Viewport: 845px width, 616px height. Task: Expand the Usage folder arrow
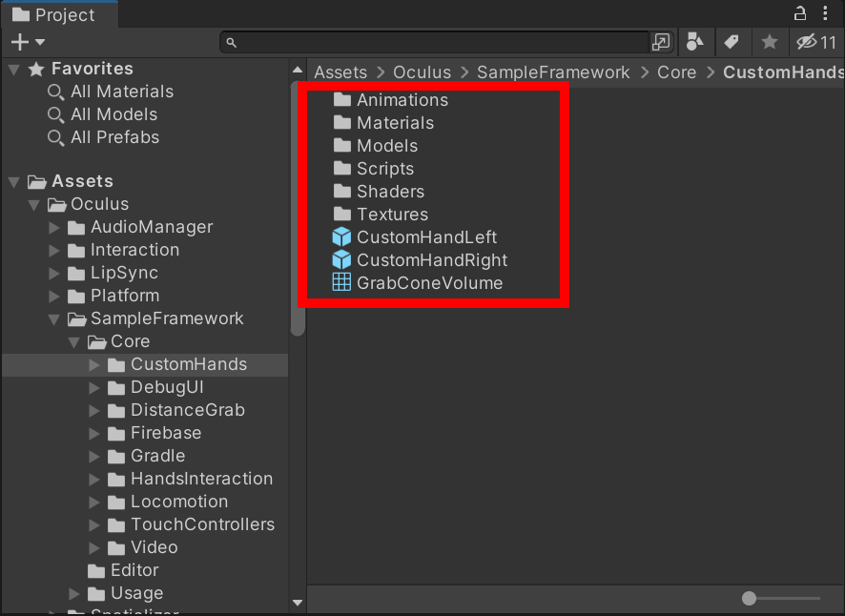74,594
